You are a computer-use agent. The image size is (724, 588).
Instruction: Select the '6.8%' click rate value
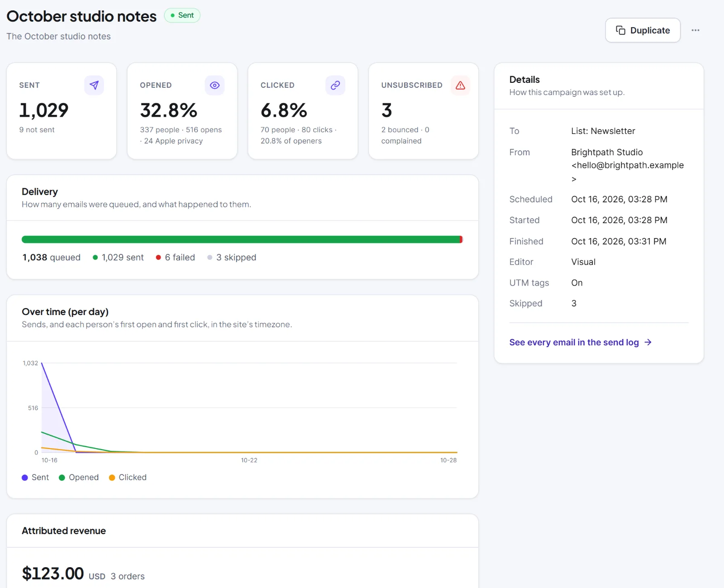(284, 110)
